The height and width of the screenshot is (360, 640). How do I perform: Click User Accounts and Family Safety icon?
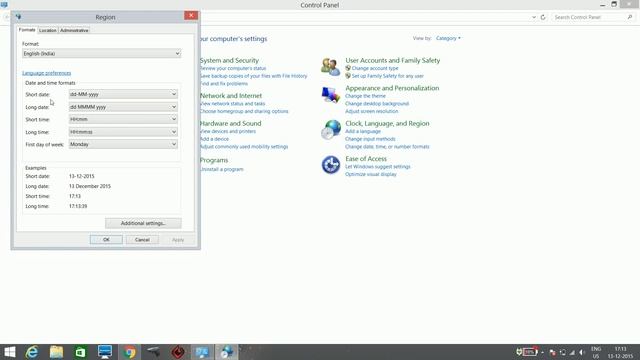(x=330, y=67)
